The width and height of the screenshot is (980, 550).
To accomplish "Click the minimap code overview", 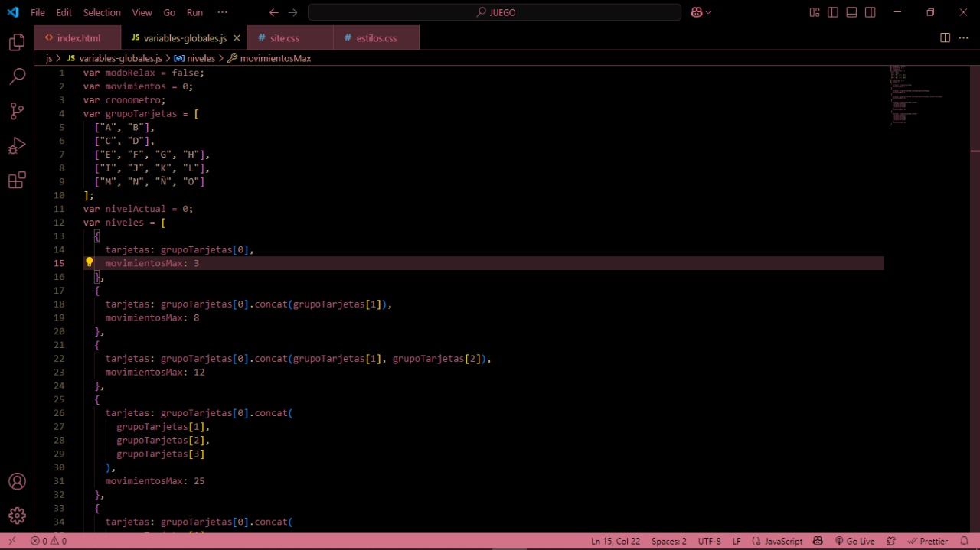I will coord(916,96).
